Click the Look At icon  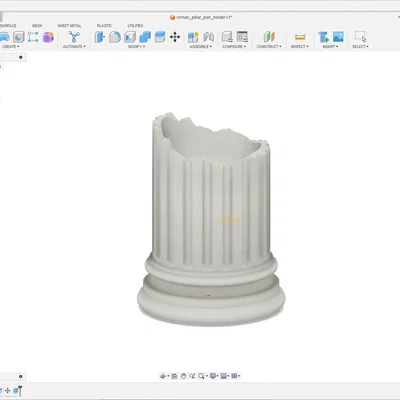coord(174,376)
